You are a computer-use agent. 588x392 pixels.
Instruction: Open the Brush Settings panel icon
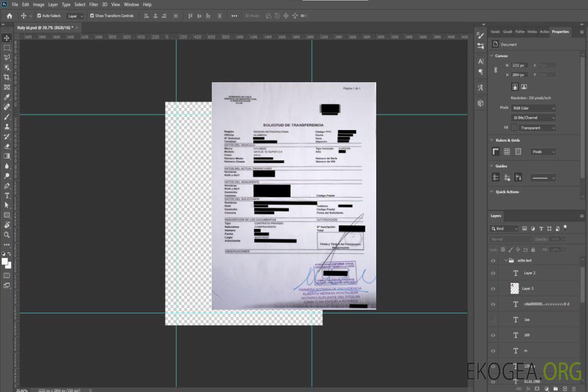click(481, 35)
